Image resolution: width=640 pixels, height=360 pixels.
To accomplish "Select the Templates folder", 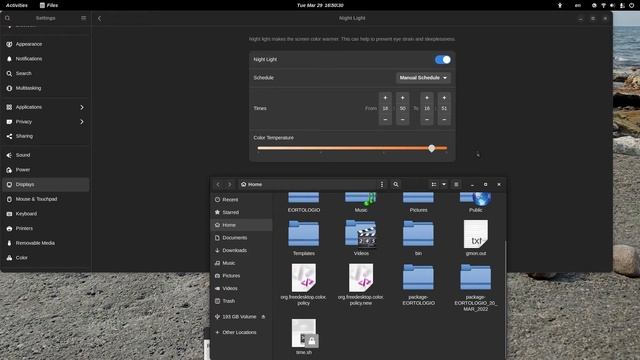I will (x=304, y=238).
